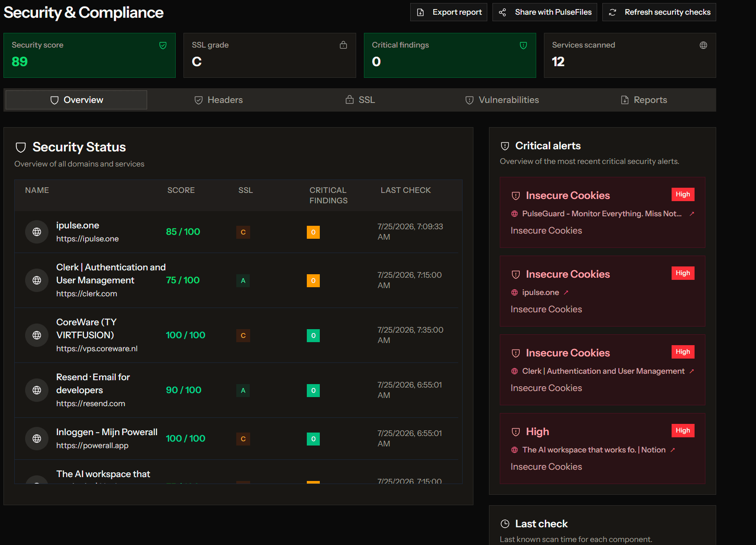Click the Security score value 89
Screen dimensions: 756x545
point(19,62)
